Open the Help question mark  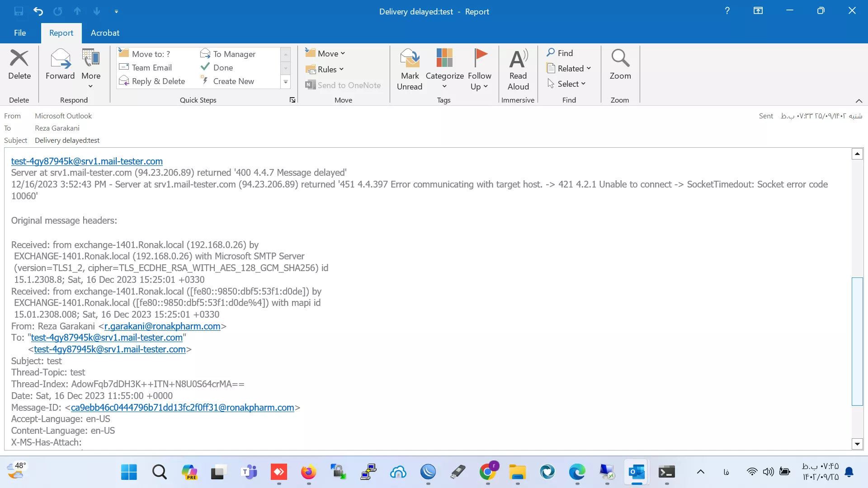[727, 11]
